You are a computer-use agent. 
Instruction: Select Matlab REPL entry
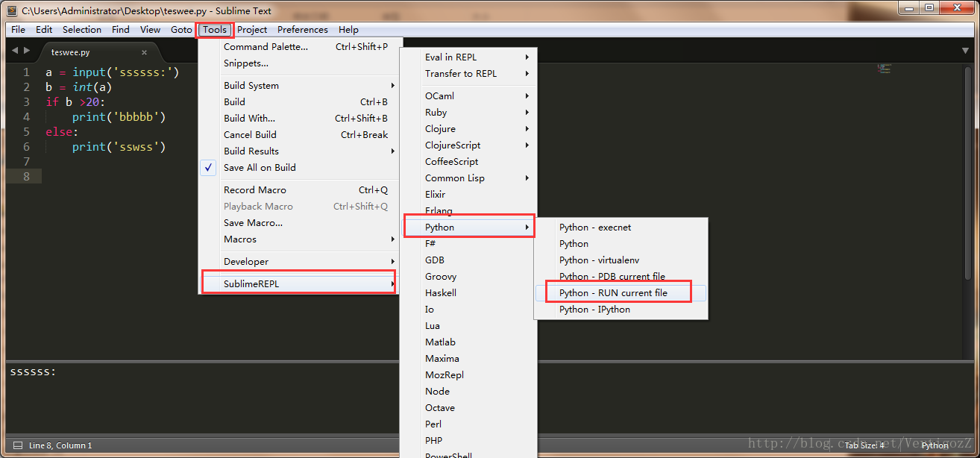pyautogui.click(x=469, y=342)
